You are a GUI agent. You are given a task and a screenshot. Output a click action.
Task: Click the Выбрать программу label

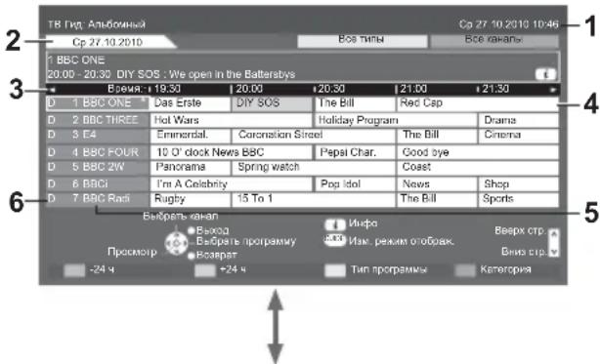246,242
